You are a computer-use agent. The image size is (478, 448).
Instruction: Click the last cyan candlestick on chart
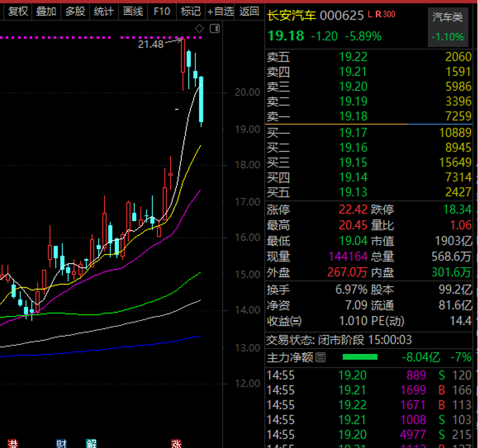coord(201,101)
